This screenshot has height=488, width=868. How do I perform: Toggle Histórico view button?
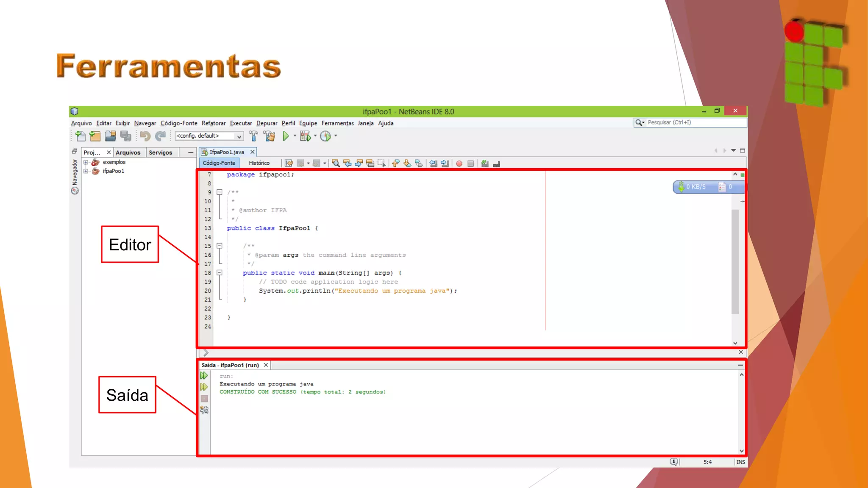(x=259, y=163)
